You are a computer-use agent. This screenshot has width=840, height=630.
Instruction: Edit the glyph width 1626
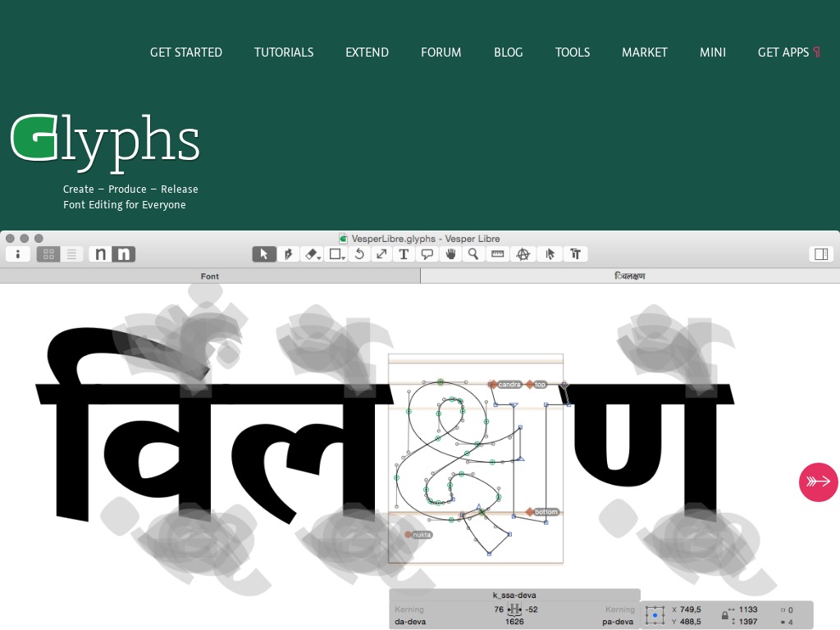point(514,622)
